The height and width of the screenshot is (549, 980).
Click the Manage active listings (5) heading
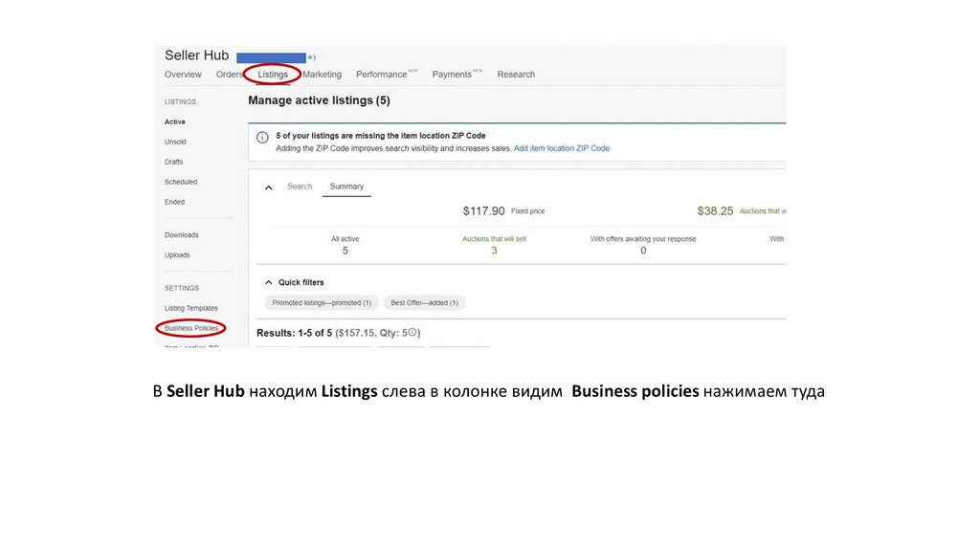[319, 100]
